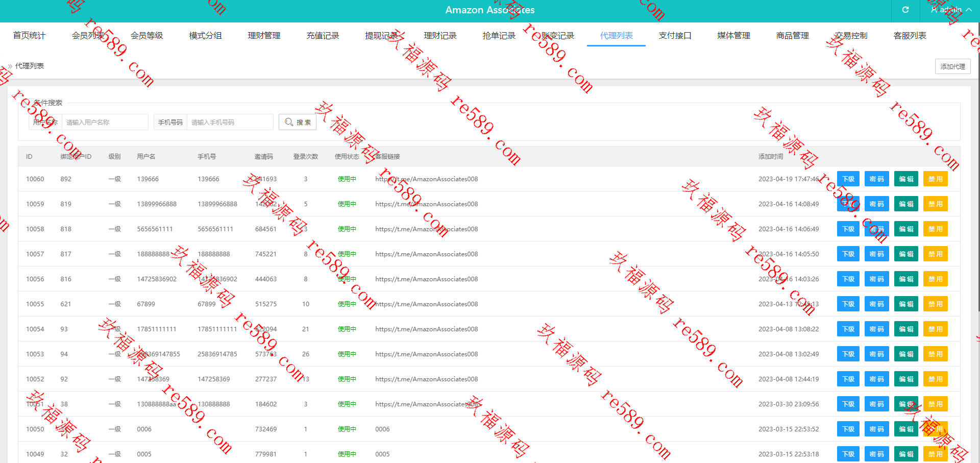This screenshot has width=980, height=463.
Task: Click the magnifier search button
Action: click(298, 122)
